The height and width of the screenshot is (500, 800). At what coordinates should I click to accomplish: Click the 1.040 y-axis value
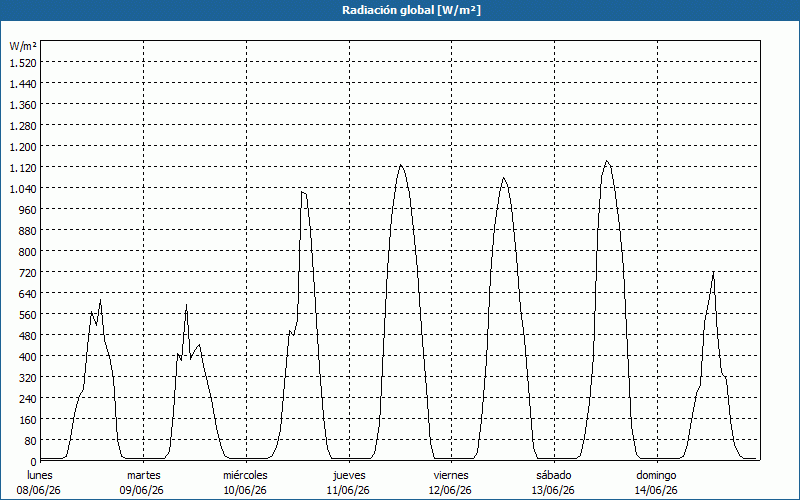(x=23, y=189)
